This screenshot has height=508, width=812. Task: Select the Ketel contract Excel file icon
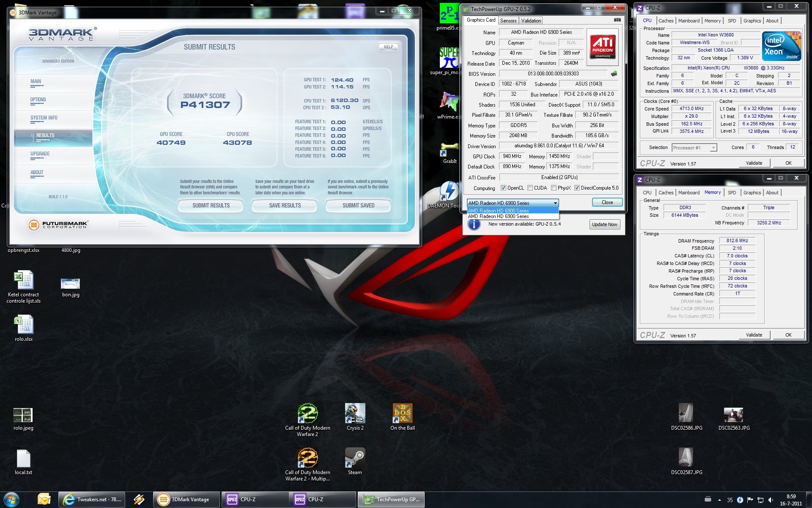point(24,287)
